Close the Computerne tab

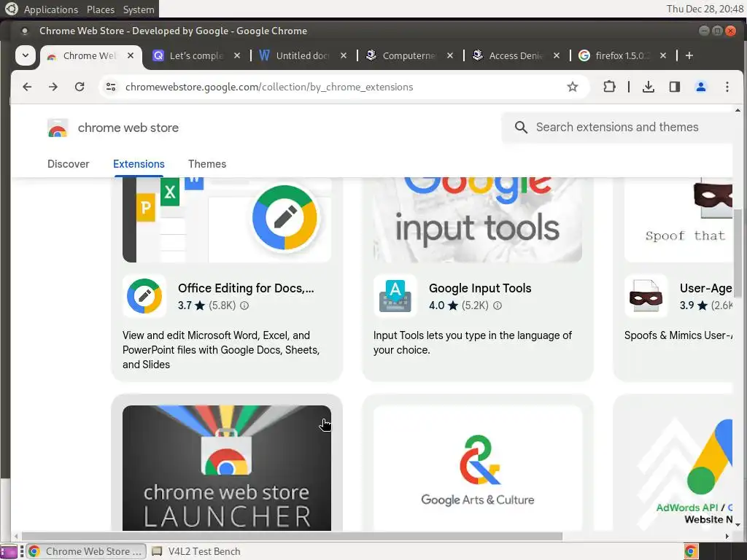tap(449, 55)
